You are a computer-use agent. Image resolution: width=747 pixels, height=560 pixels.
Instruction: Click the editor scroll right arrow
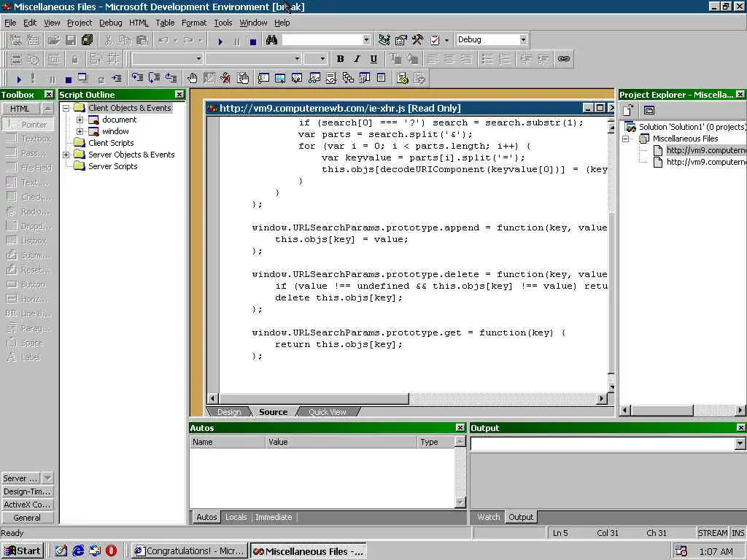coord(603,399)
